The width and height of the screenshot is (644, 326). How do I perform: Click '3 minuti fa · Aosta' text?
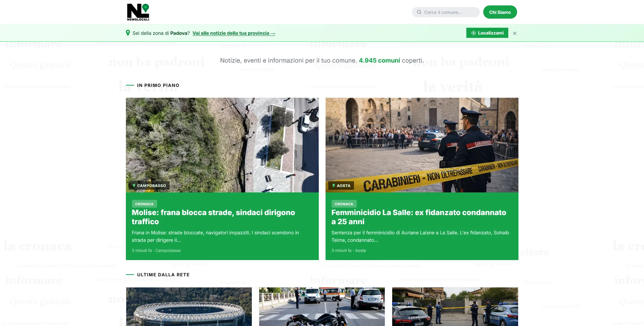click(x=349, y=251)
